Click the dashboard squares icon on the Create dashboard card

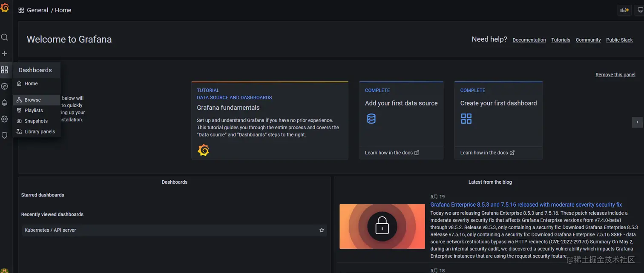(x=466, y=119)
